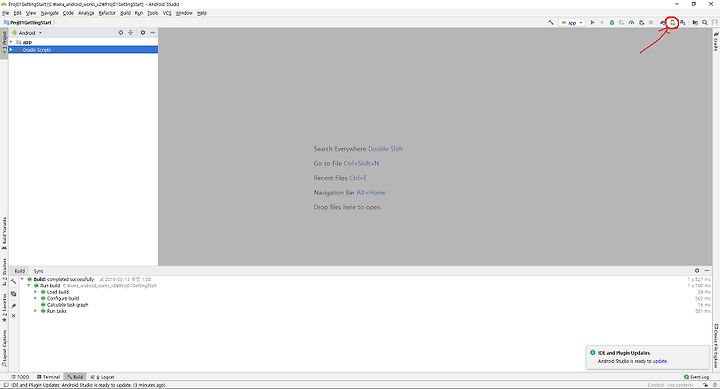Screen dimensions: 720x389
Task: Open the Gradle side tool window
Action: pos(716,41)
